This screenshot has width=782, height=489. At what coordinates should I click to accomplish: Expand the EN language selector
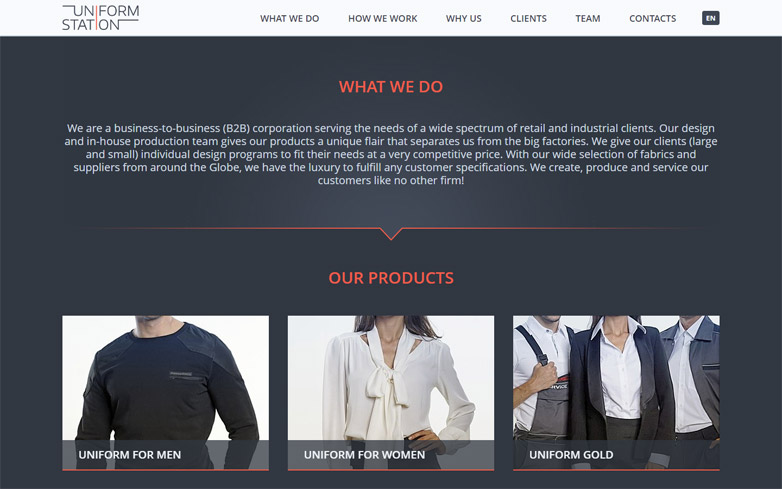click(711, 18)
